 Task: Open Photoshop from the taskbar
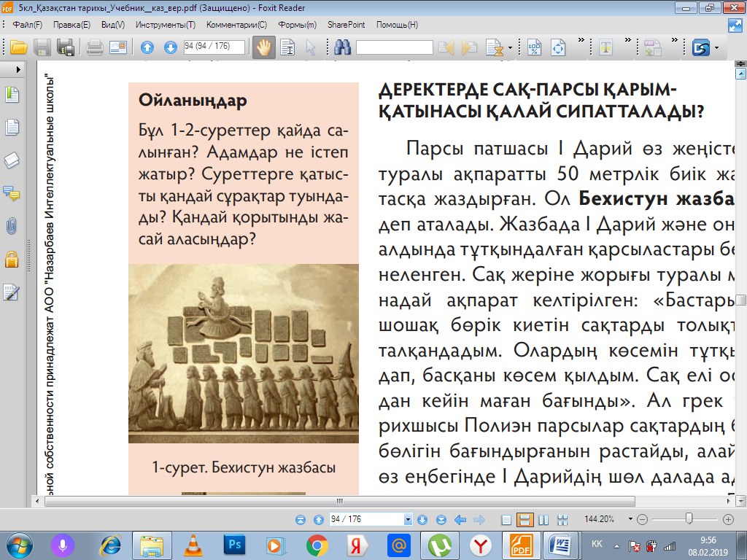point(234,545)
